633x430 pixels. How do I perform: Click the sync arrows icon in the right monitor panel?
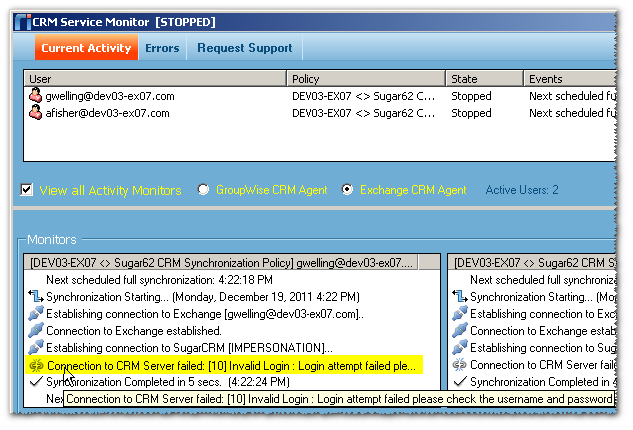pos(460,296)
